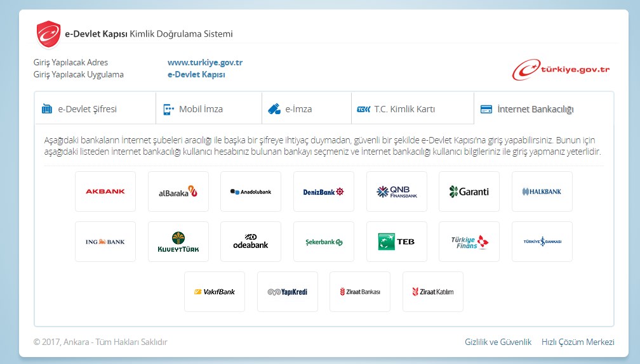
Task: Click the QNB Finansbank logo
Action: (x=397, y=192)
